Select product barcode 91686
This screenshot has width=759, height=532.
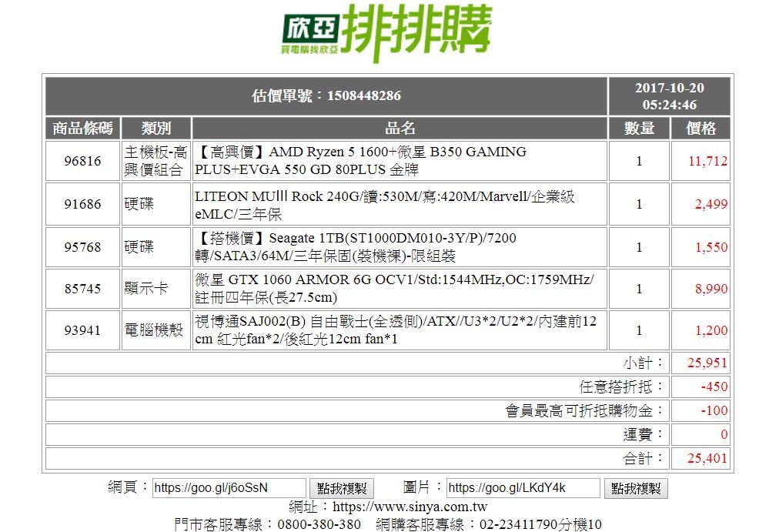pos(83,204)
